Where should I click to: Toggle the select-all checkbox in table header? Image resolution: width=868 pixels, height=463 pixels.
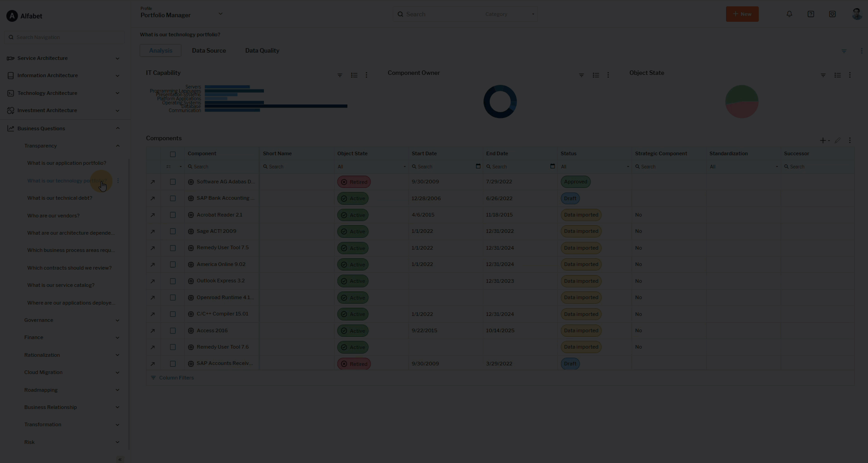(173, 154)
